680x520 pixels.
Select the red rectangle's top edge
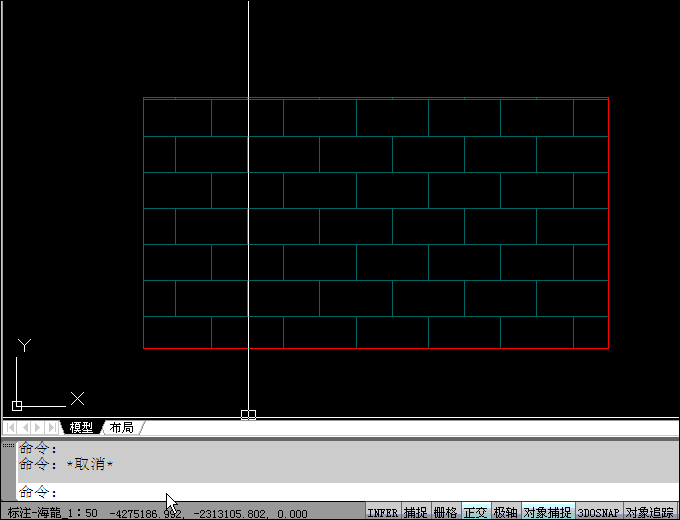(x=376, y=98)
